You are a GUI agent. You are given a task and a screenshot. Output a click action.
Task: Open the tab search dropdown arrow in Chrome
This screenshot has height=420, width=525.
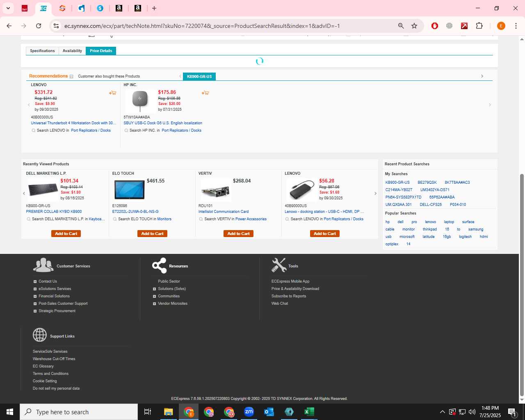coord(8,8)
